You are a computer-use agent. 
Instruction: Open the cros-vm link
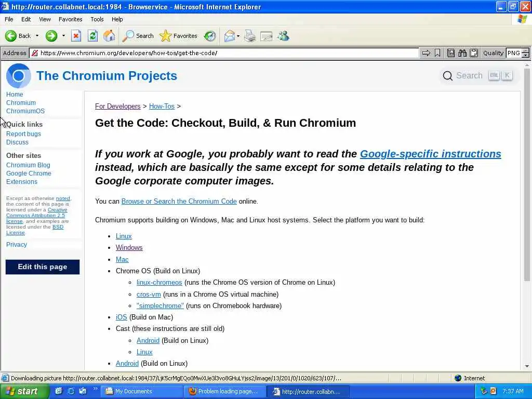coord(149,294)
